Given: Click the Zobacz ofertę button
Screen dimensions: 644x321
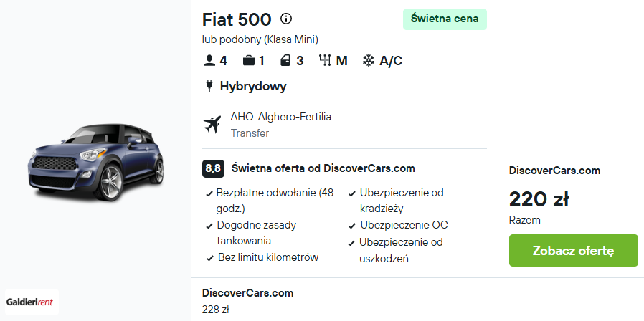Looking at the screenshot, I should click(573, 250).
